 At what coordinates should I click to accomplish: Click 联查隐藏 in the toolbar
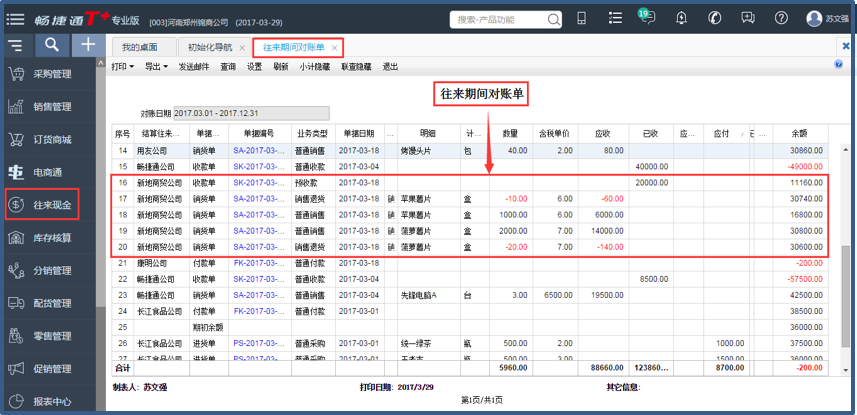tap(356, 67)
